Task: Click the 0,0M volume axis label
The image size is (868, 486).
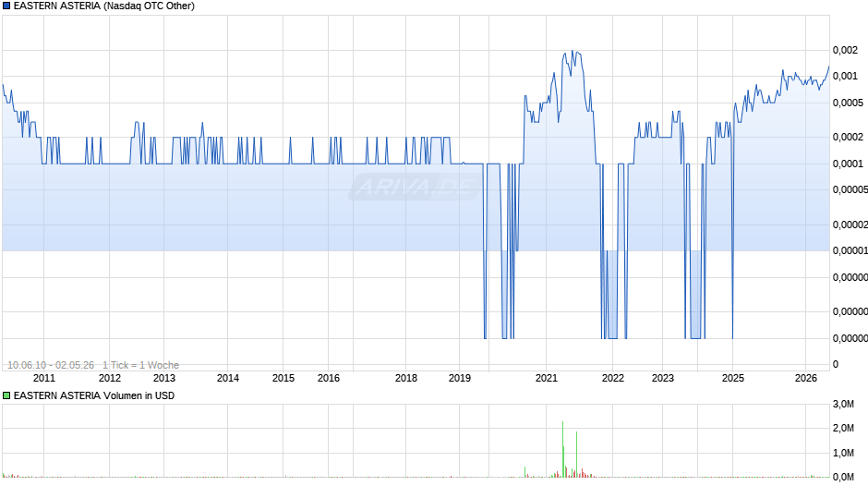Action: (843, 477)
